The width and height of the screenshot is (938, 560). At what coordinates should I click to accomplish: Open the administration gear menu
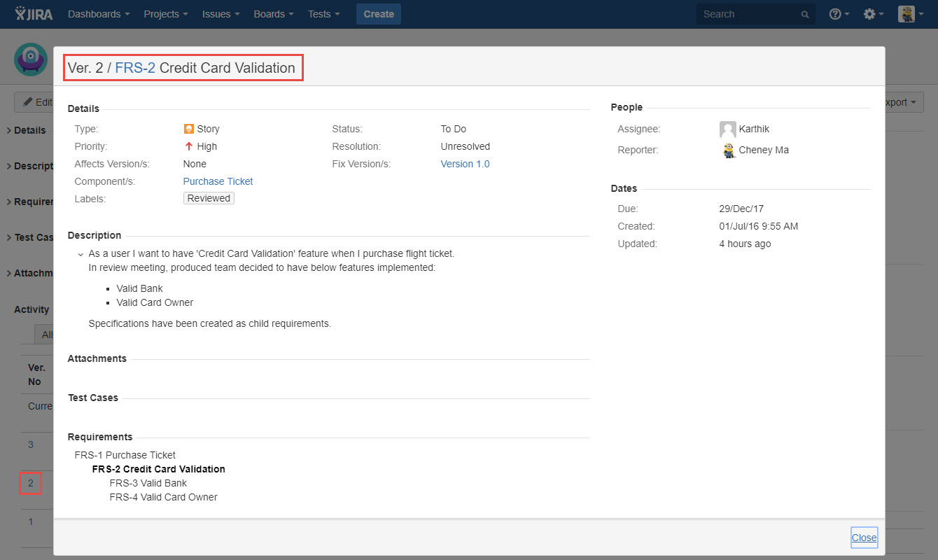[873, 14]
